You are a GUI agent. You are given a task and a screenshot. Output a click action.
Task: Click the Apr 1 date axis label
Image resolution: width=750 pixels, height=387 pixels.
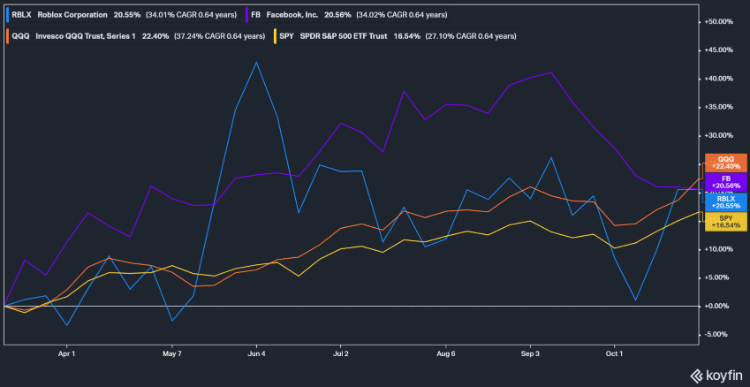pyautogui.click(x=66, y=354)
